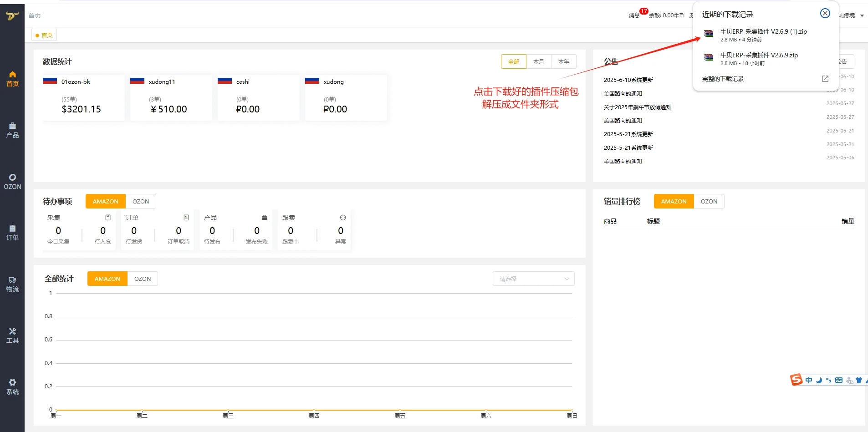Screen dimensions: 868x432
Task: Open the 完整的下载记录 full downloads list
Action: [723, 78]
